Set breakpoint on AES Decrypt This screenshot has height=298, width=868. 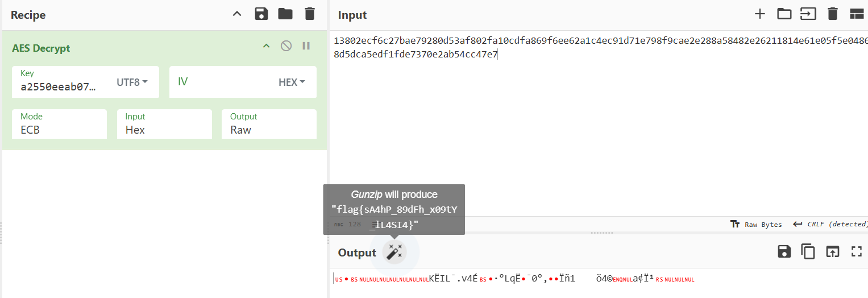306,46
